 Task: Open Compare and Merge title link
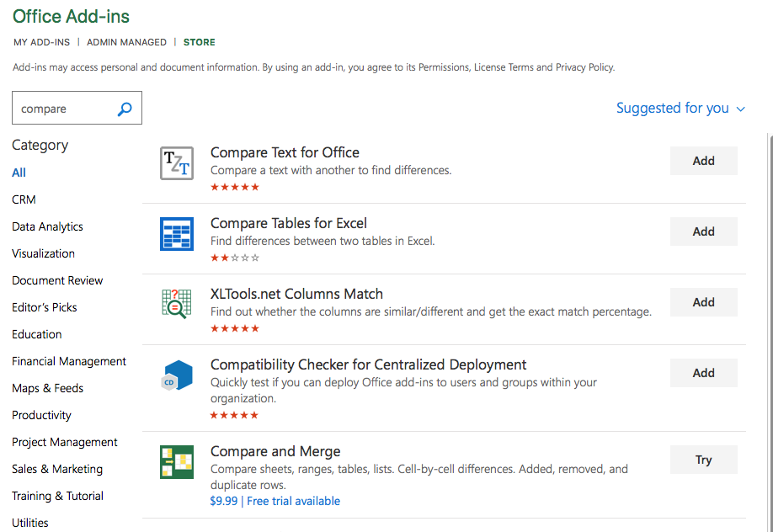275,452
